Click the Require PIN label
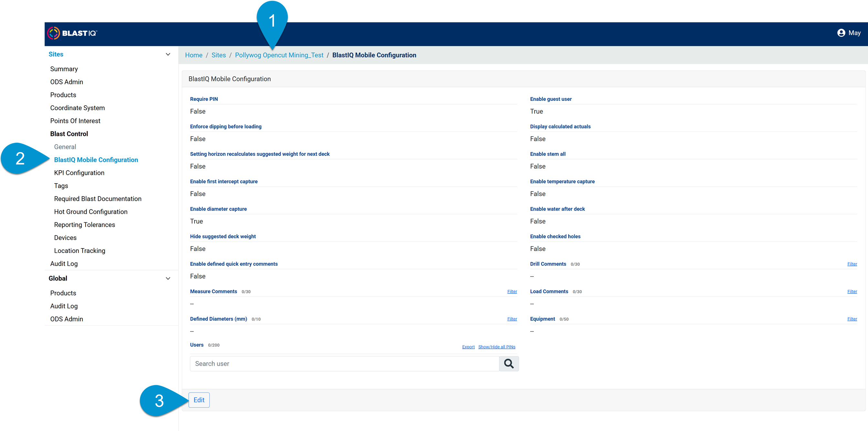The height and width of the screenshot is (431, 868). pos(204,99)
